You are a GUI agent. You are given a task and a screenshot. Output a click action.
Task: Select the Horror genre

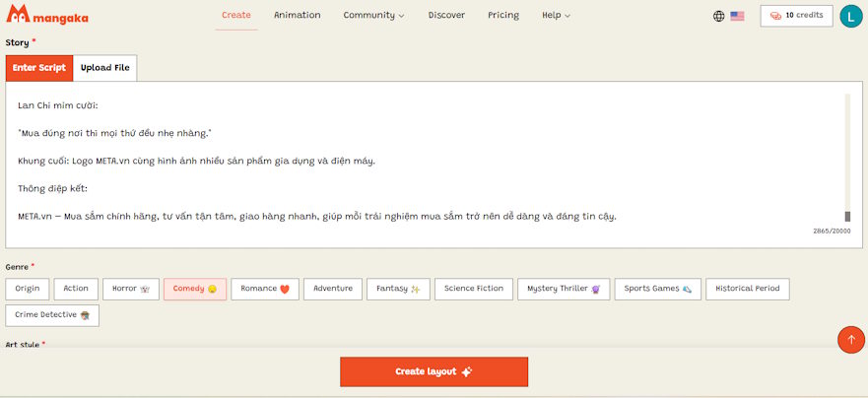click(x=131, y=289)
